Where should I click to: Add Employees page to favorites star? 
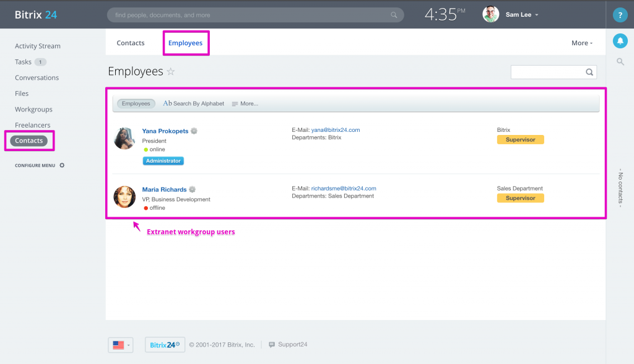pos(171,72)
